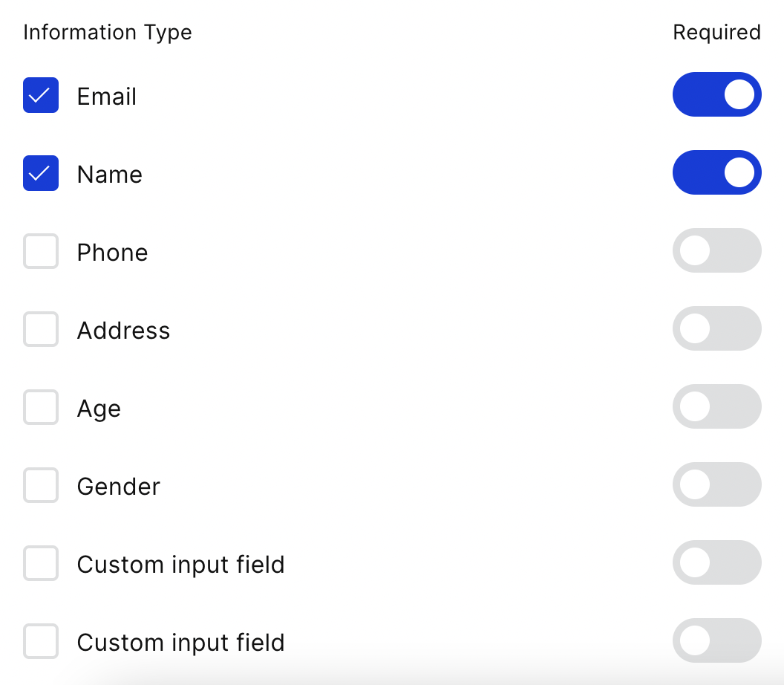
Task: Click the Phone label text
Action: click(113, 252)
